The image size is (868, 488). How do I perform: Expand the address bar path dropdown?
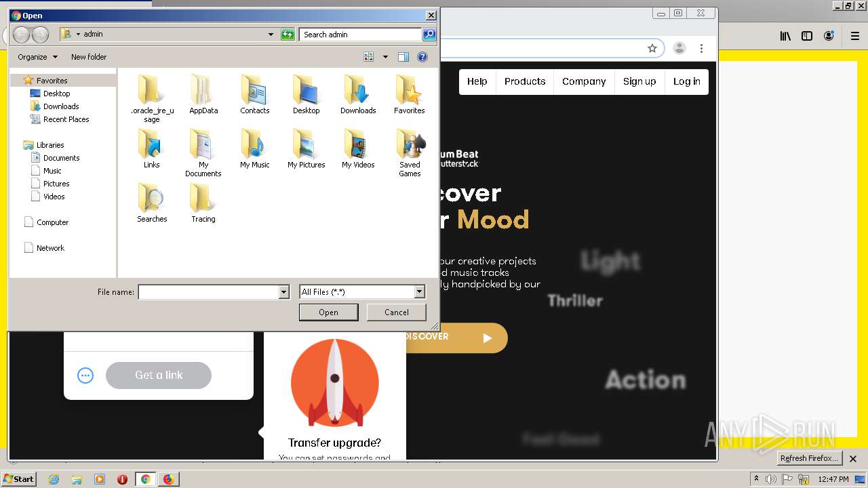(x=271, y=35)
